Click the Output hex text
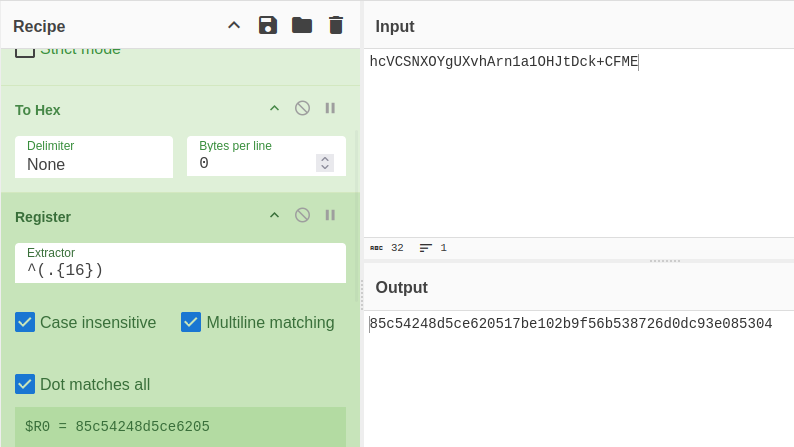This screenshot has height=447, width=794. click(571, 323)
